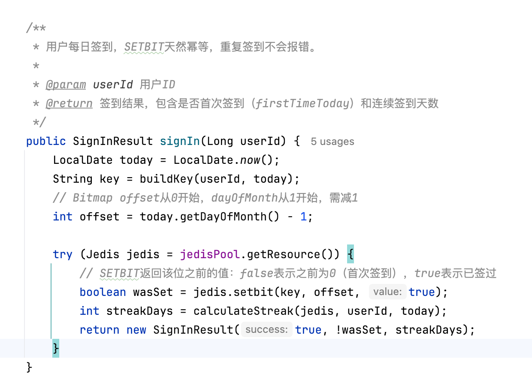Select the "value:" parameter hint

coord(387,292)
